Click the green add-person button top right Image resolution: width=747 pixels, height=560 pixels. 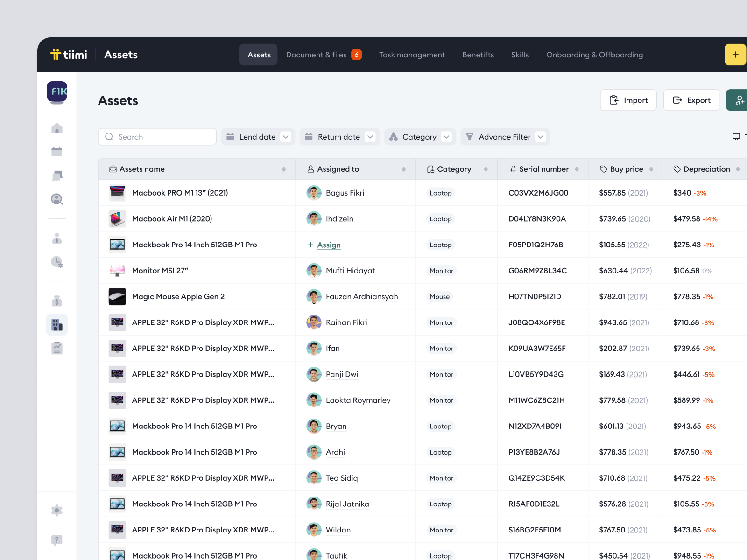739,100
